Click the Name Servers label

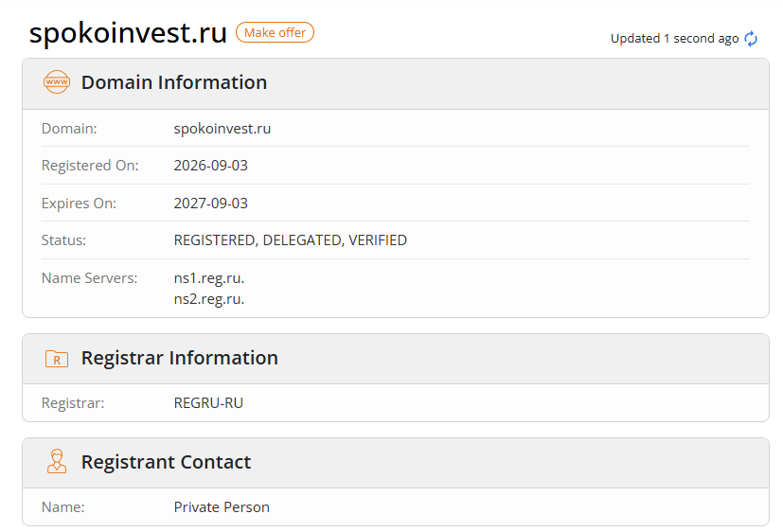tap(89, 278)
